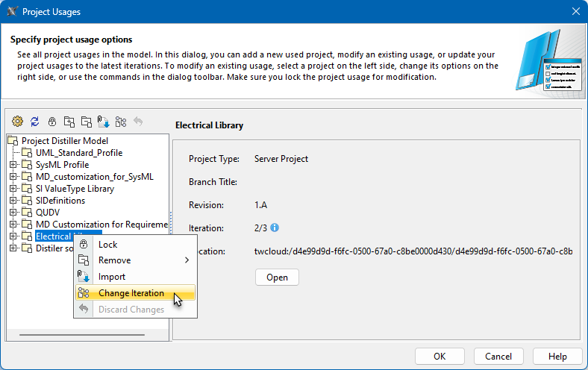Click the import toolbar icon

[104, 121]
